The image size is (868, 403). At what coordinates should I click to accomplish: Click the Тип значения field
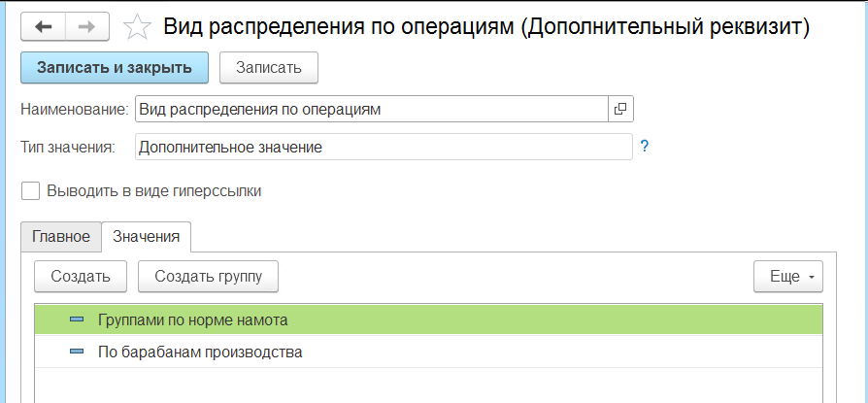(384, 147)
